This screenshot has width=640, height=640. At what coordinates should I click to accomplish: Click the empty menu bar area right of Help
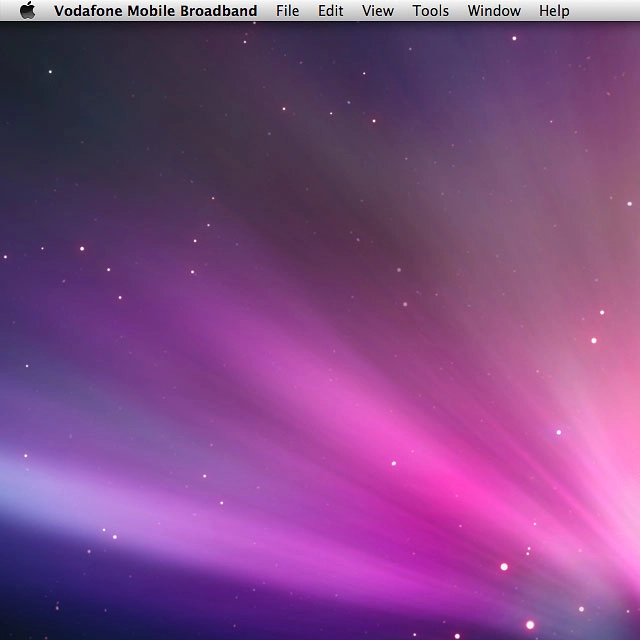click(608, 11)
